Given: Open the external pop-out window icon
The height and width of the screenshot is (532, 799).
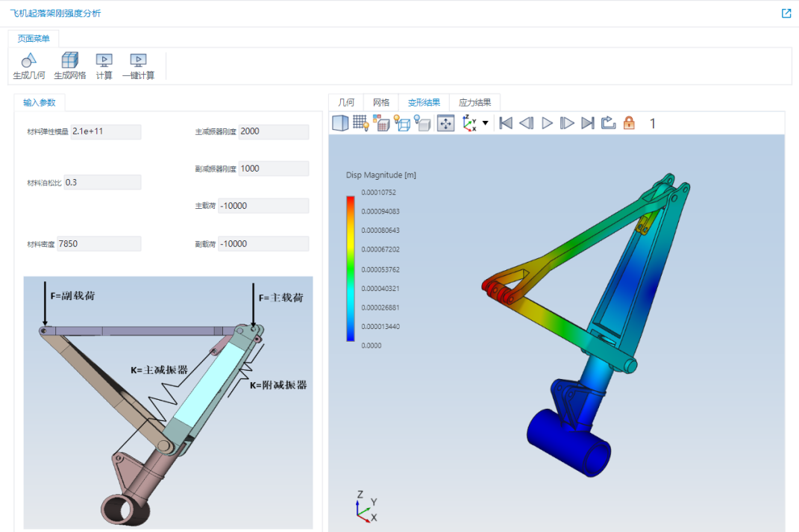Looking at the screenshot, I should 786,13.
